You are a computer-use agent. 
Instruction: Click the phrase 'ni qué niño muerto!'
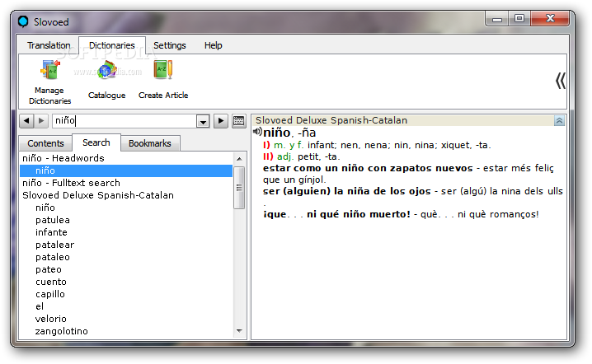(x=359, y=214)
